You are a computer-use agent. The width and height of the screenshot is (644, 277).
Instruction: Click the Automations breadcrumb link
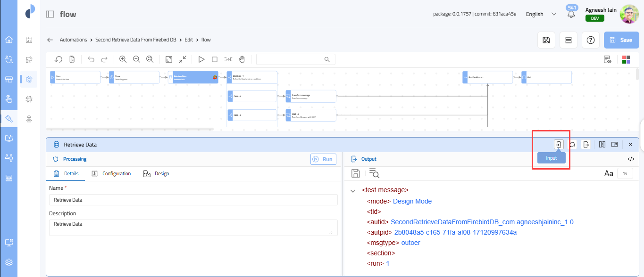(x=73, y=40)
